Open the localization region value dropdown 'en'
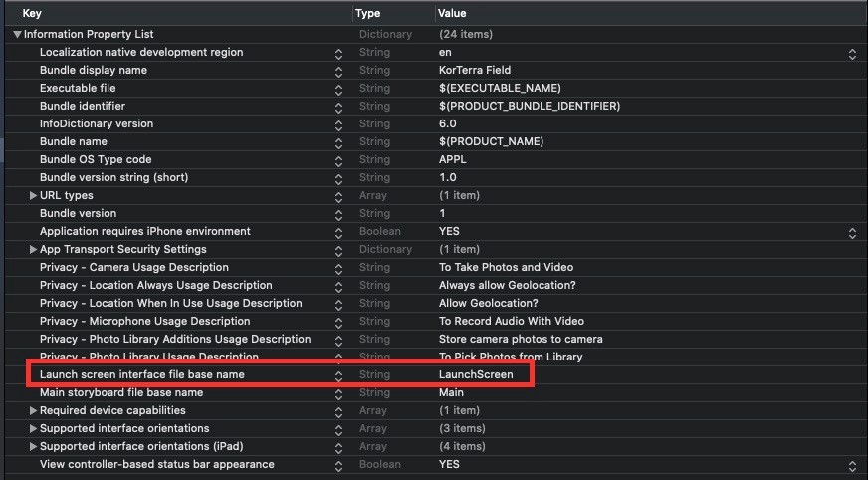This screenshot has height=480, width=868. [852, 52]
